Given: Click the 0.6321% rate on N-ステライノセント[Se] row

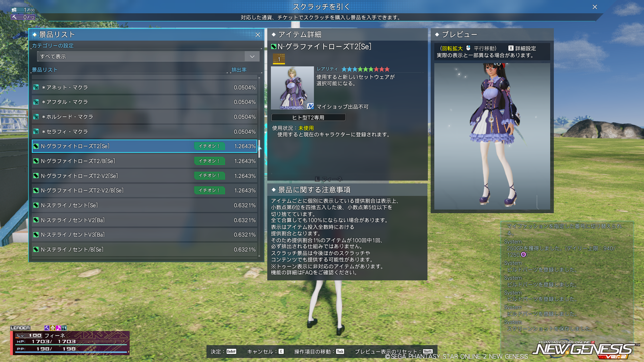Looking at the screenshot, I should pyautogui.click(x=245, y=205).
